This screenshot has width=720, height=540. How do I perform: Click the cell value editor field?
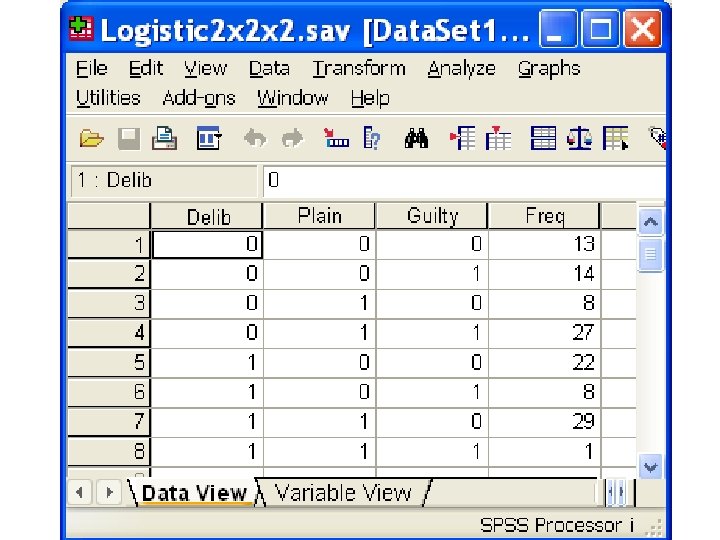click(464, 180)
